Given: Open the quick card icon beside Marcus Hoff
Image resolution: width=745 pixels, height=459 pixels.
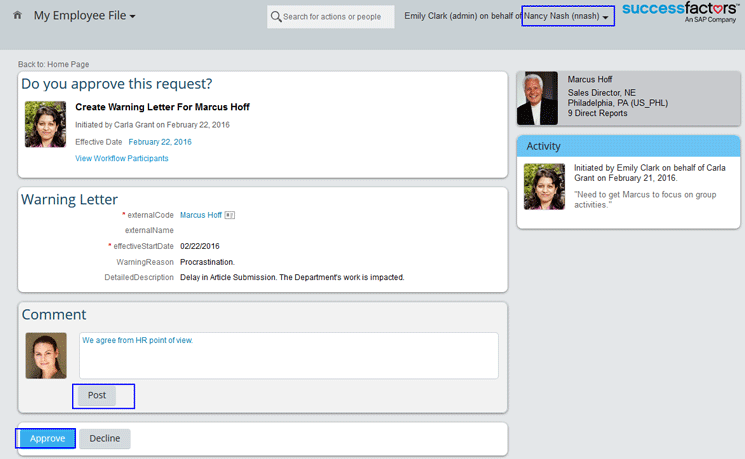Looking at the screenshot, I should (x=229, y=215).
